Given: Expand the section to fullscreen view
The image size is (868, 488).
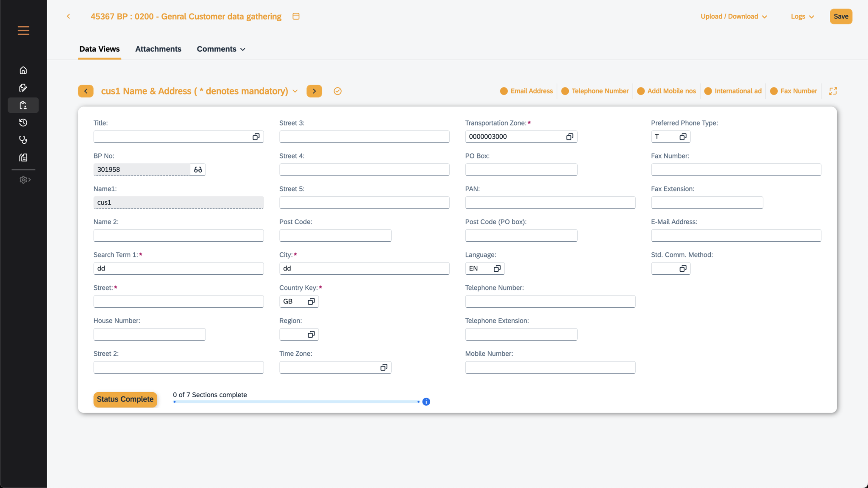Looking at the screenshot, I should click(833, 91).
